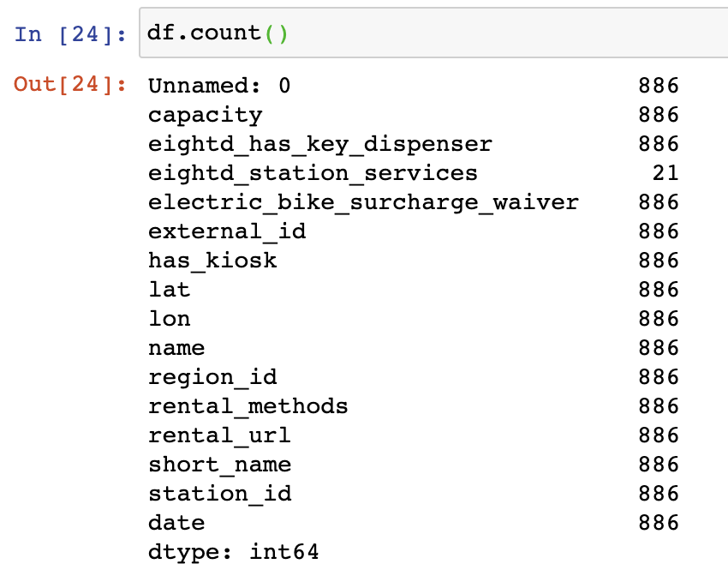
Task: Click the 'station_id' row label
Action: tap(219, 494)
